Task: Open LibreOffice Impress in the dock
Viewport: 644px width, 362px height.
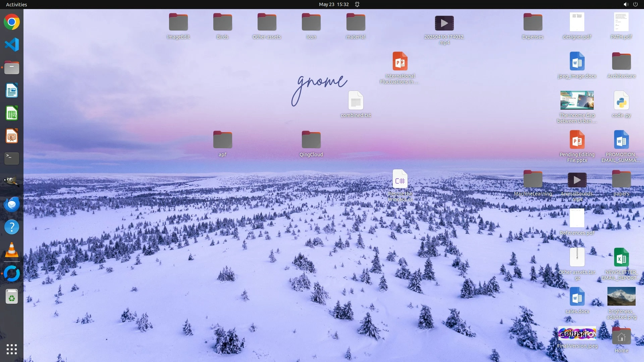Action: (12, 136)
